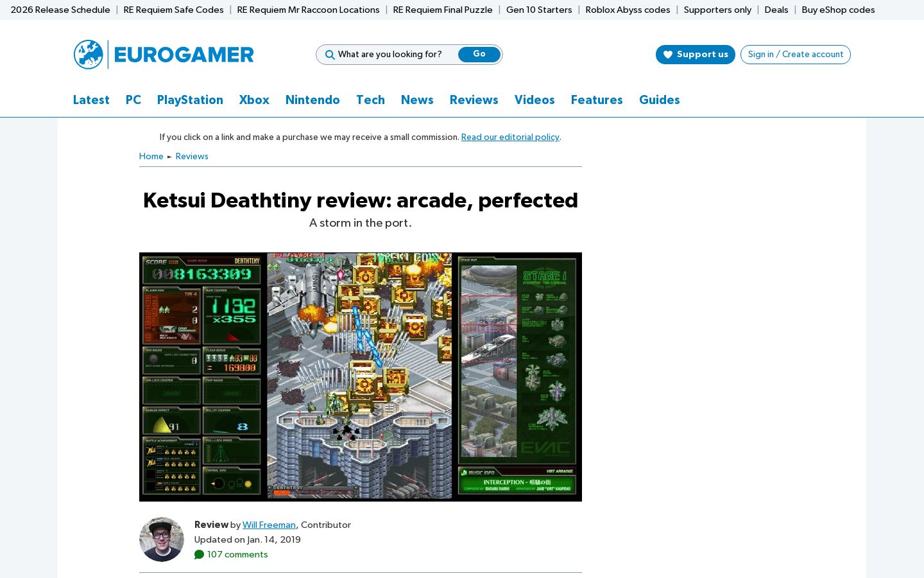Viewport: 924px width, 578px height.
Task: Click the search magnifier icon
Action: pyautogui.click(x=330, y=55)
